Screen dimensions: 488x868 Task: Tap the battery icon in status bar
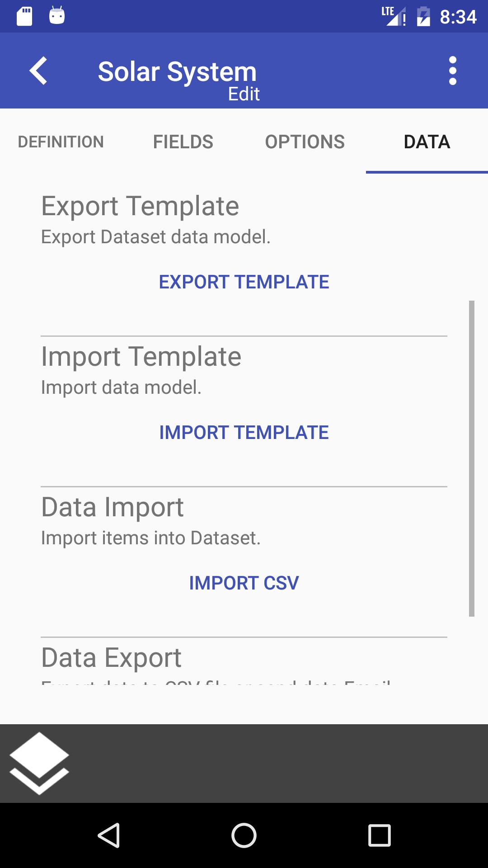click(423, 16)
